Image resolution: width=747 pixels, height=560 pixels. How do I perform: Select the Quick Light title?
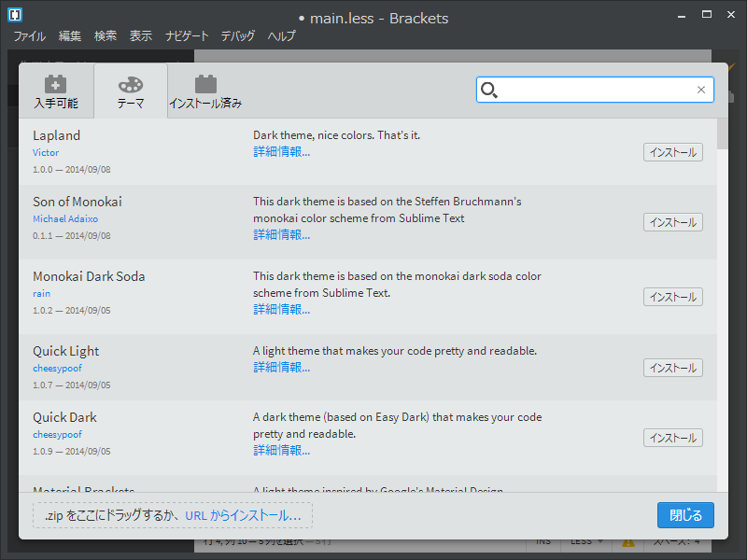coord(65,352)
